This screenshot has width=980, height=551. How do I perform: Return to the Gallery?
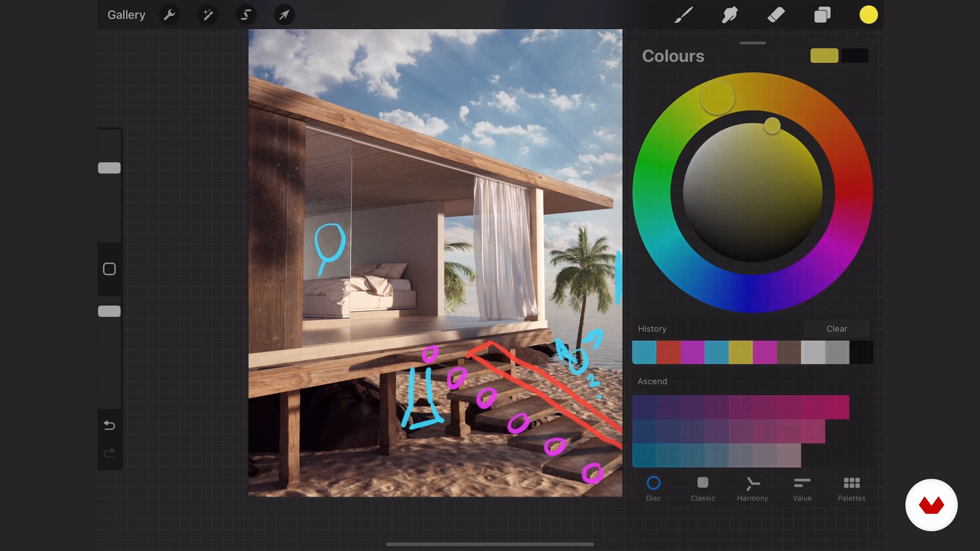pos(126,15)
